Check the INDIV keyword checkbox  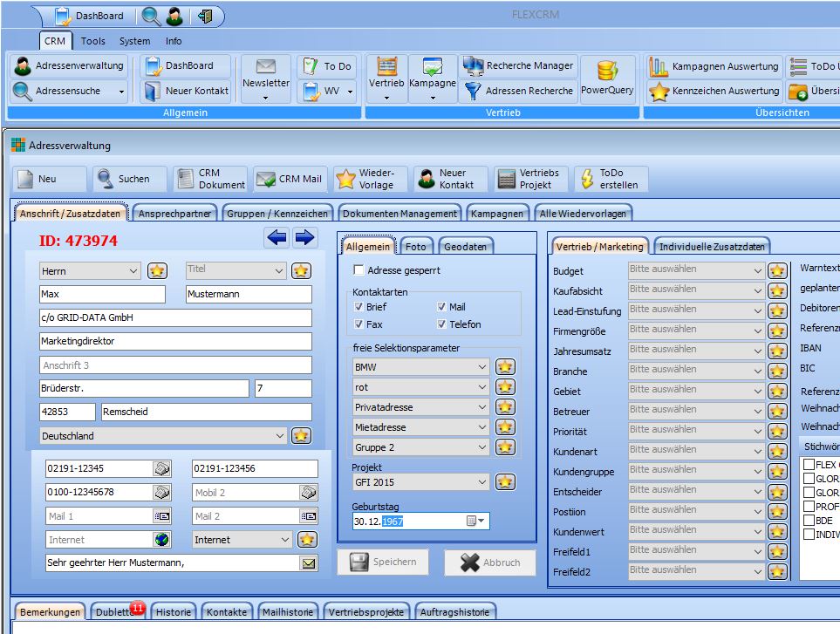click(x=809, y=534)
